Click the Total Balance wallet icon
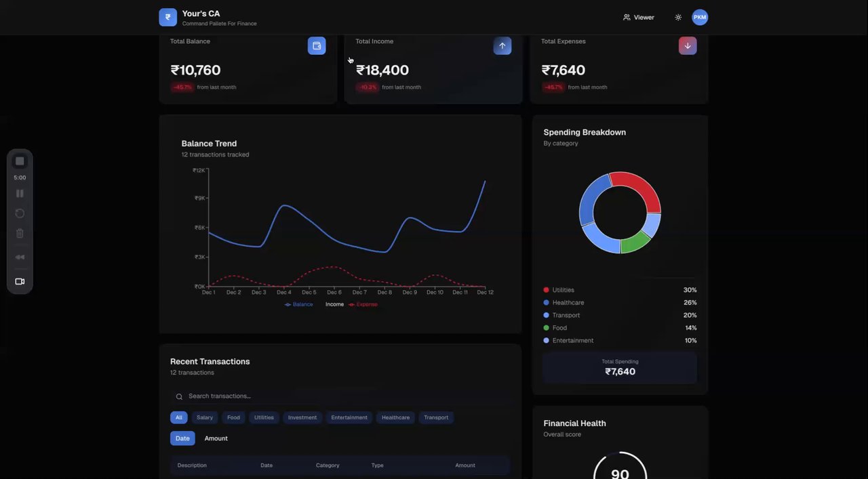The image size is (868, 479). (317, 45)
